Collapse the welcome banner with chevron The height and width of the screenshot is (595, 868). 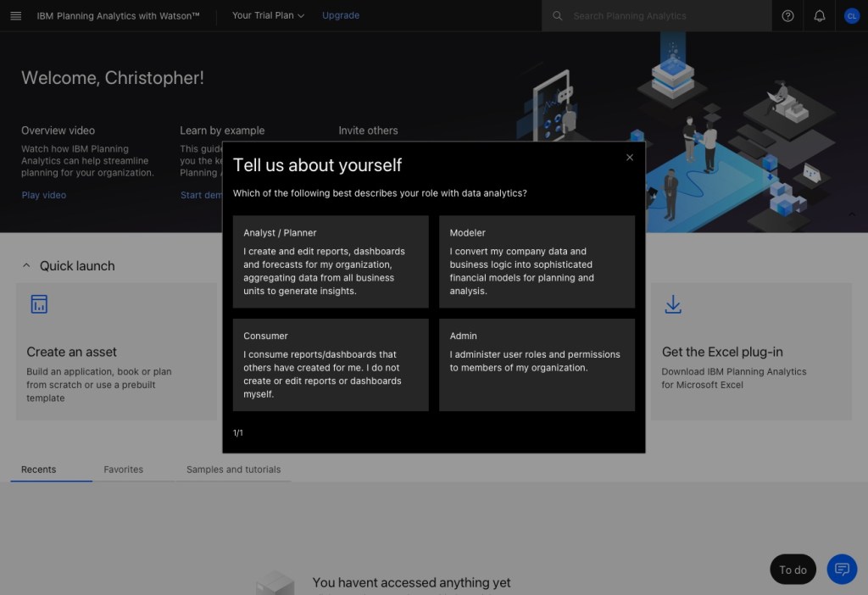click(x=852, y=214)
